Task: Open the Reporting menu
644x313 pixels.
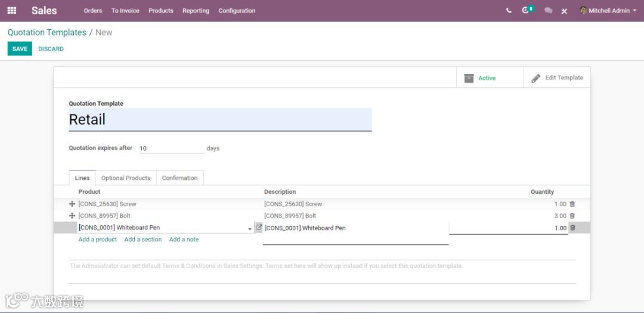Action: tap(196, 11)
